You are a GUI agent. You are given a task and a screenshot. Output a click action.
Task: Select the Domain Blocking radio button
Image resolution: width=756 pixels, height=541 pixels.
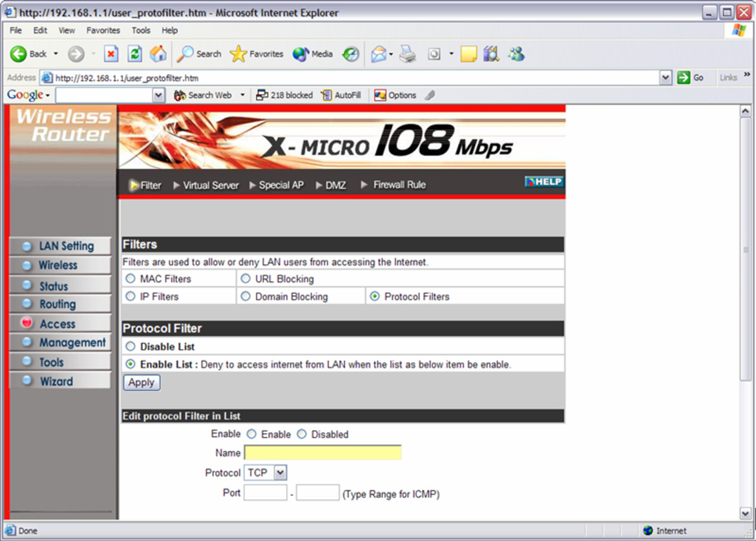[246, 296]
